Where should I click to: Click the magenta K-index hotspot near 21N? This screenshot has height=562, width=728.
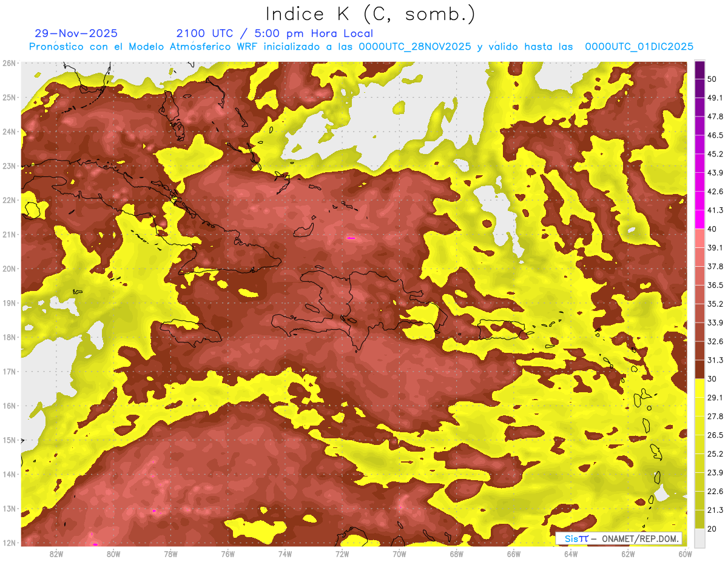pos(351,238)
